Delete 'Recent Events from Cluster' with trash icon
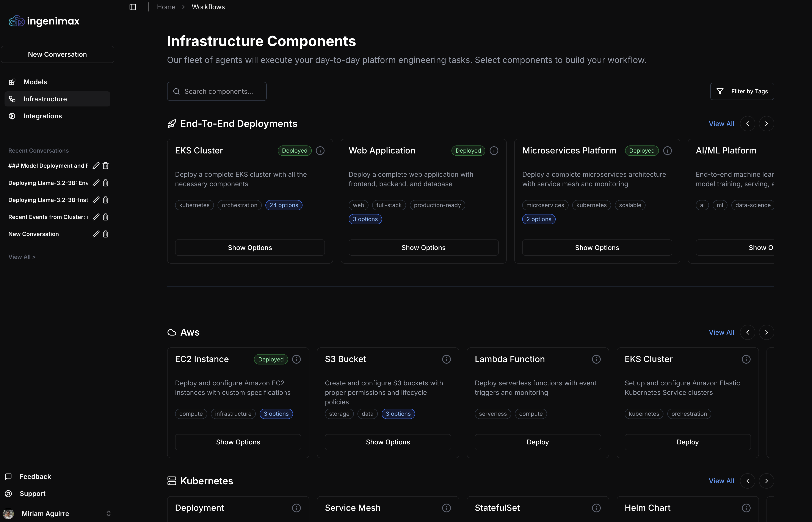 click(105, 217)
